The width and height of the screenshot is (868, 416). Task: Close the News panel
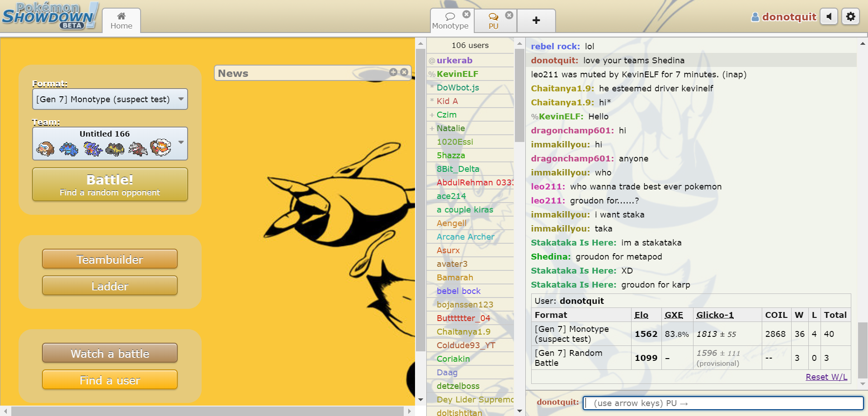tap(404, 72)
